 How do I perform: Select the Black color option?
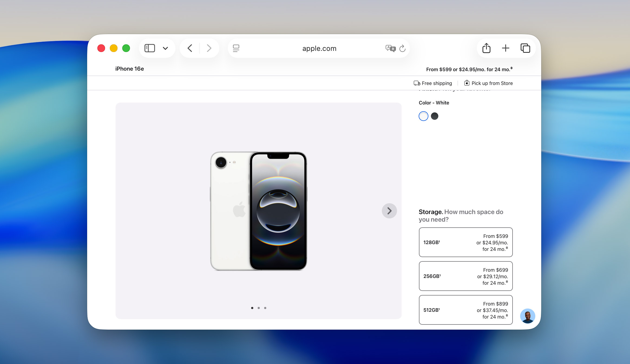click(x=434, y=116)
